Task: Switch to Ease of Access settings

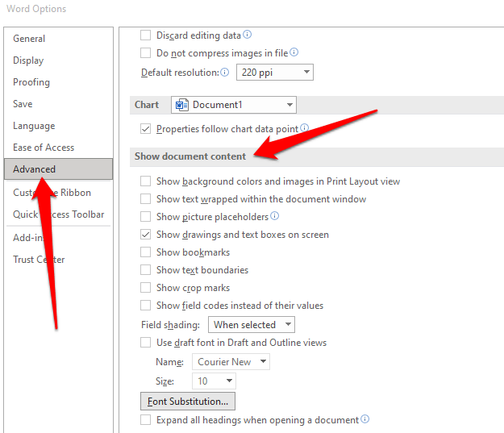Action: (x=44, y=148)
